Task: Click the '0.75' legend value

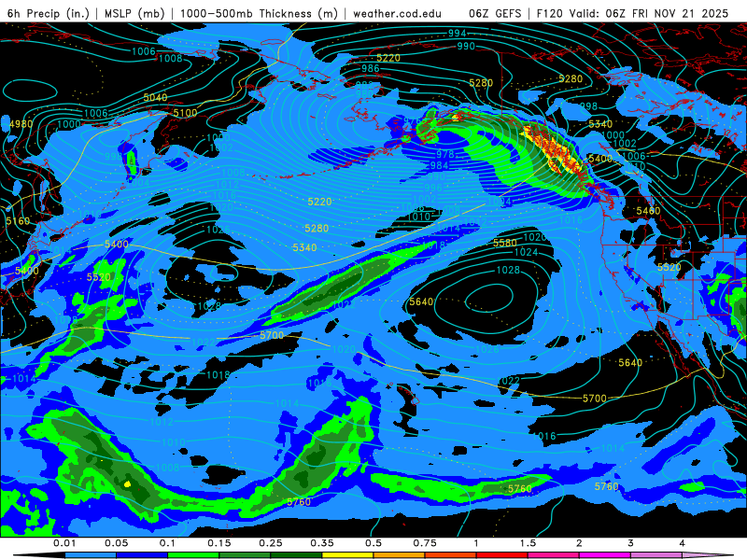Action: click(x=425, y=543)
